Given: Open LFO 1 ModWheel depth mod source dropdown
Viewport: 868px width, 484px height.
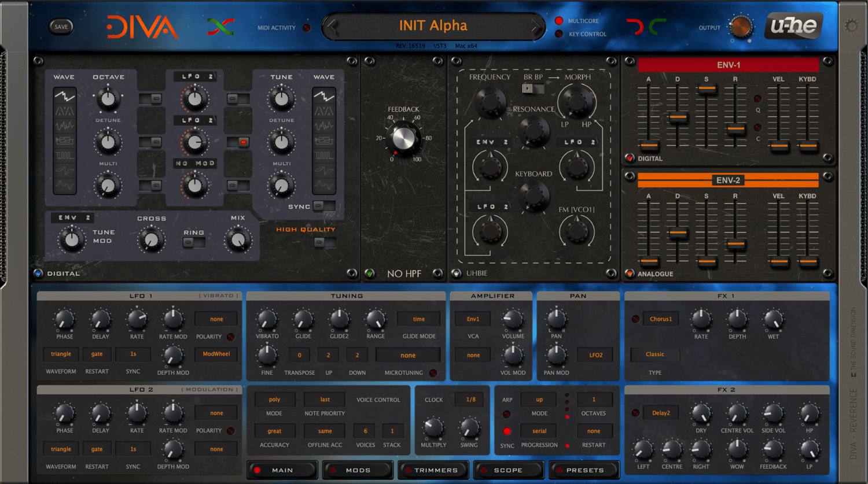Looking at the screenshot, I should [216, 354].
